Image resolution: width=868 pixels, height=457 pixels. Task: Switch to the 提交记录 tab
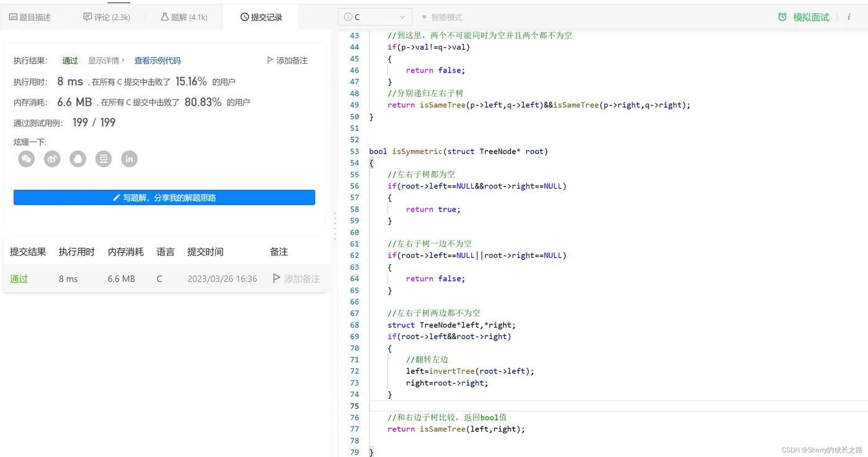coord(261,17)
